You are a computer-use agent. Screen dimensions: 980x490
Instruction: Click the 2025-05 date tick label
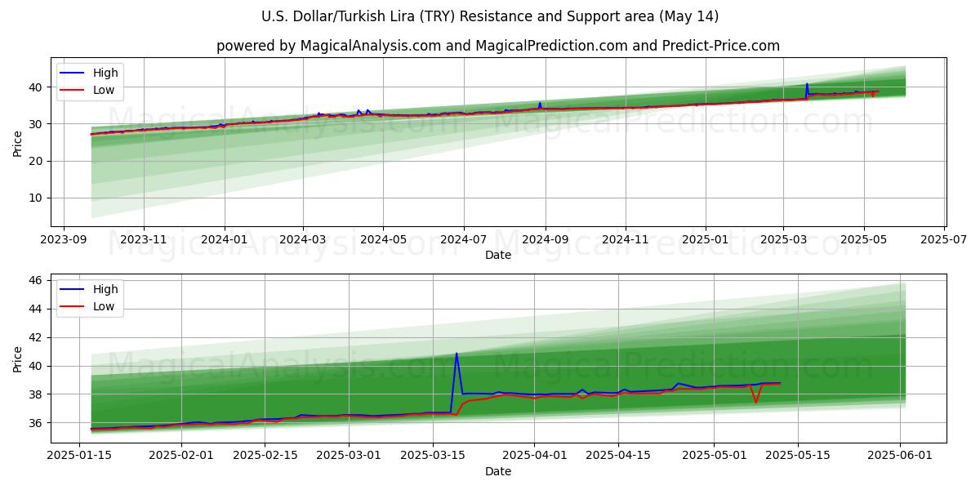coord(862,239)
